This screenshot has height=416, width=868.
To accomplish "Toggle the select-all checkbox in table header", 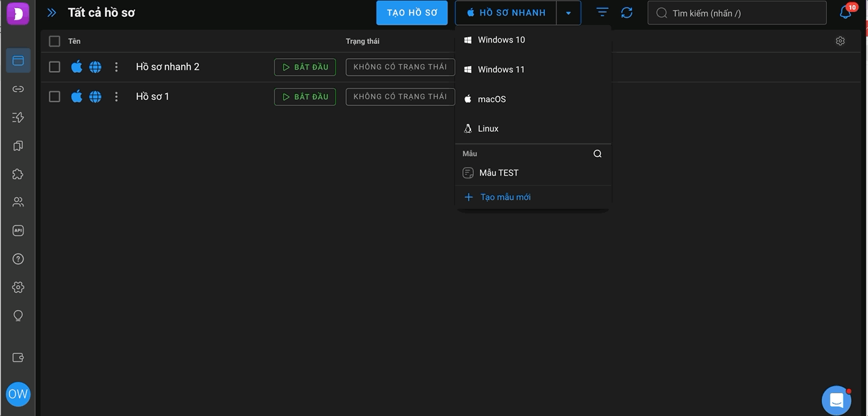I will 55,41.
